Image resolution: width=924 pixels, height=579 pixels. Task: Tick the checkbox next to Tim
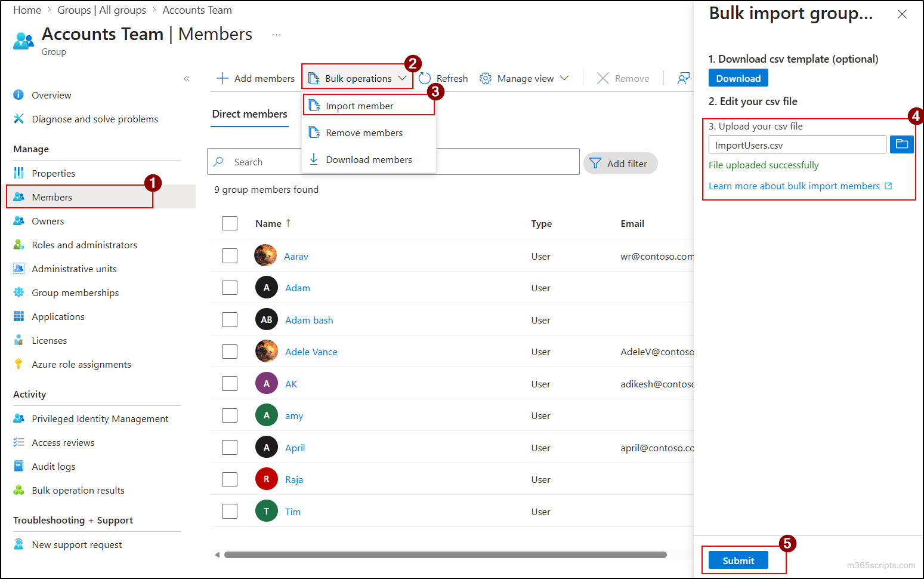pyautogui.click(x=230, y=512)
